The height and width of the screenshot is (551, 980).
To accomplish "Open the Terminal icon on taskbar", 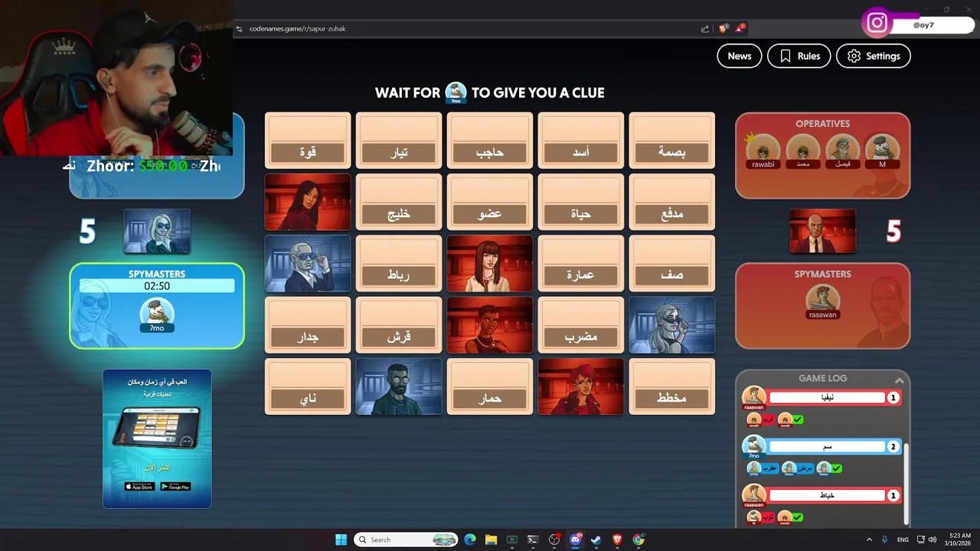I will coord(533,540).
